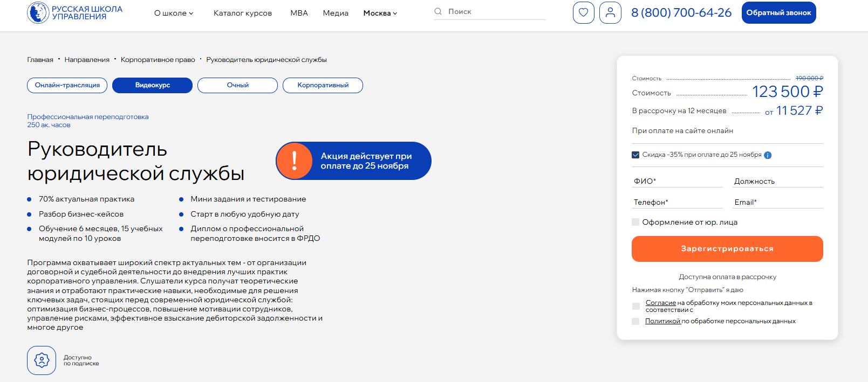
Task: Click the orange exclamation promo icon
Action: [295, 161]
